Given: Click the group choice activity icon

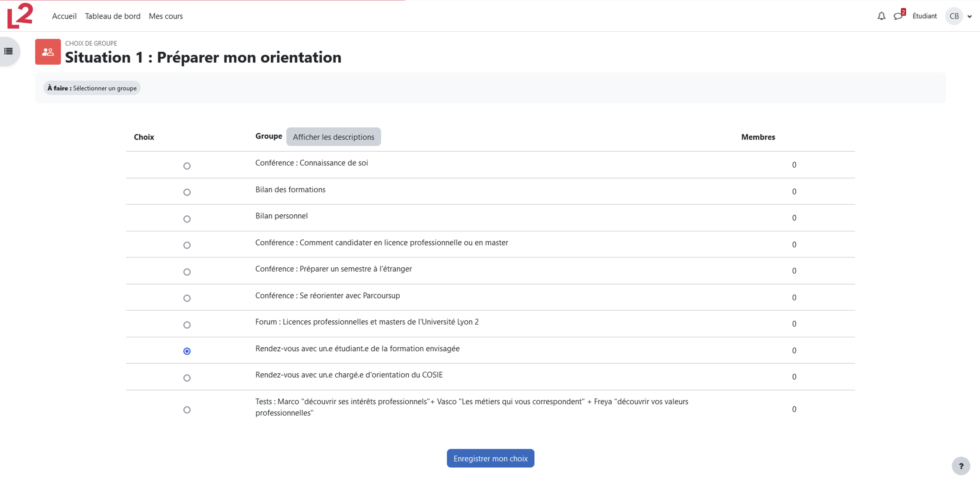Looking at the screenshot, I should point(48,52).
